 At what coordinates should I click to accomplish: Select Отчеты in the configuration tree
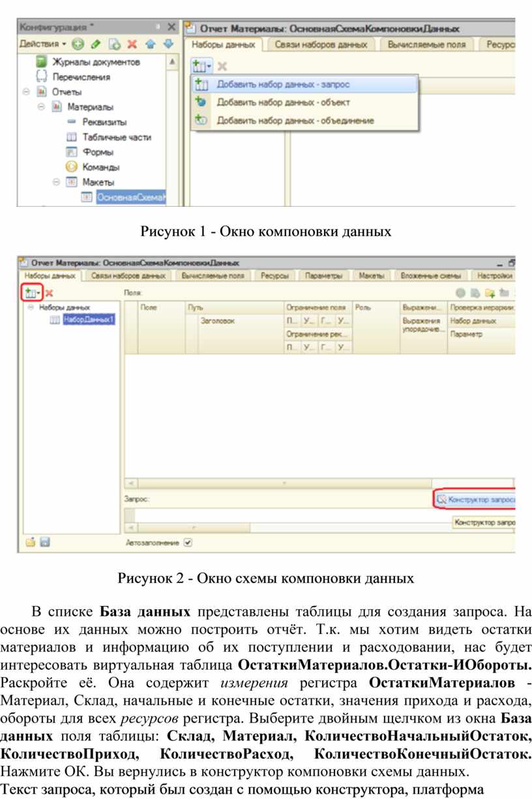pyautogui.click(x=66, y=92)
